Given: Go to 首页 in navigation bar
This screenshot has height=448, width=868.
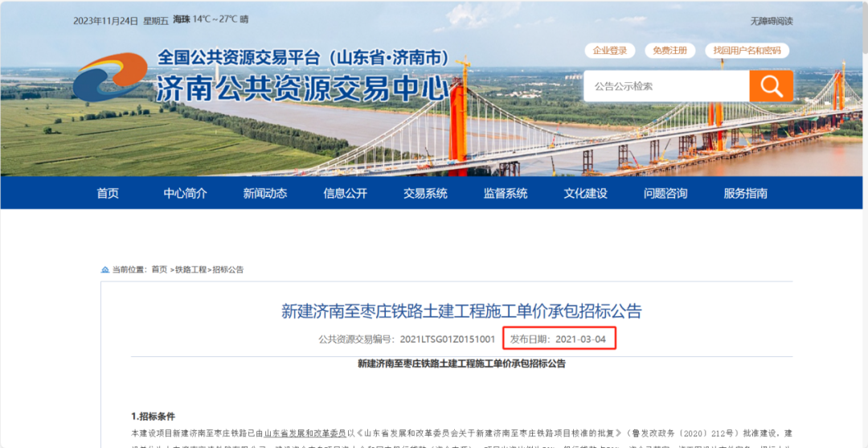Looking at the screenshot, I should tap(108, 193).
